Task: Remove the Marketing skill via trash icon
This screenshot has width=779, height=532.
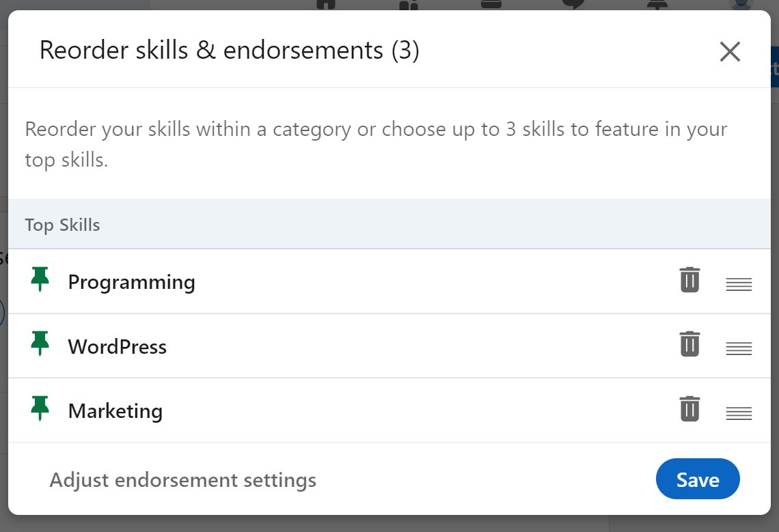Action: pyautogui.click(x=689, y=409)
